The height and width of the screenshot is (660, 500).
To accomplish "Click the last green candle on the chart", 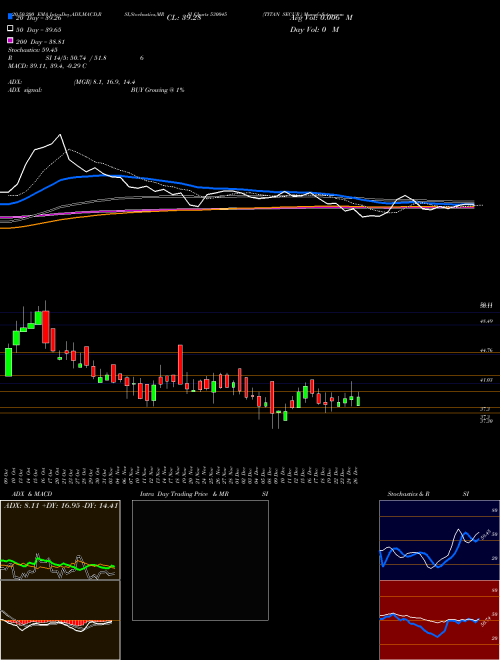I will pyautogui.click(x=358, y=401).
